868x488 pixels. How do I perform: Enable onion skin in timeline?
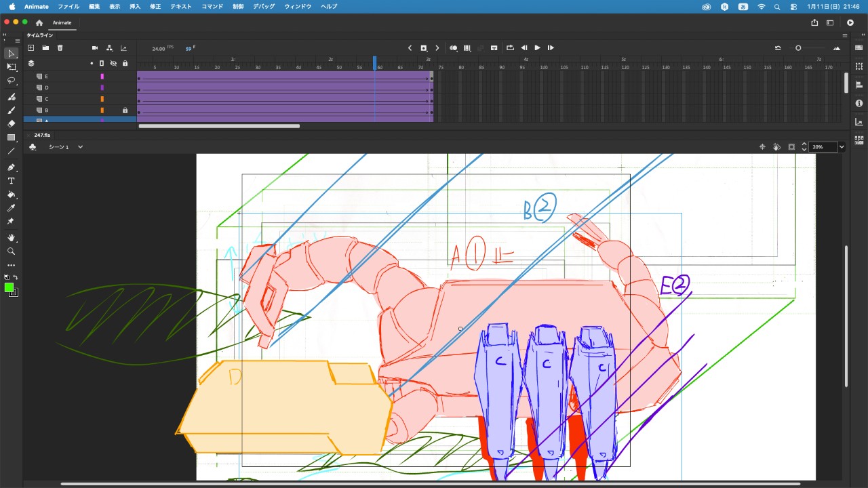(453, 48)
